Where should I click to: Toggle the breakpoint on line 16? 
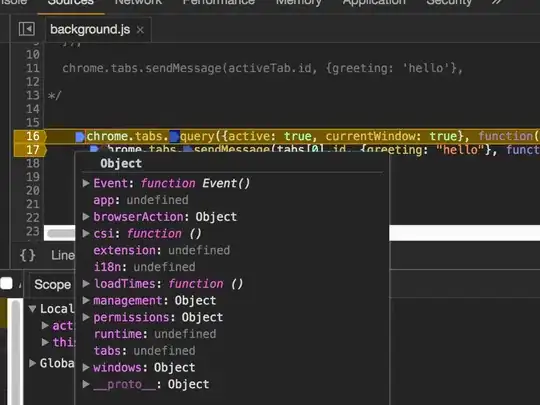[x=30, y=136]
